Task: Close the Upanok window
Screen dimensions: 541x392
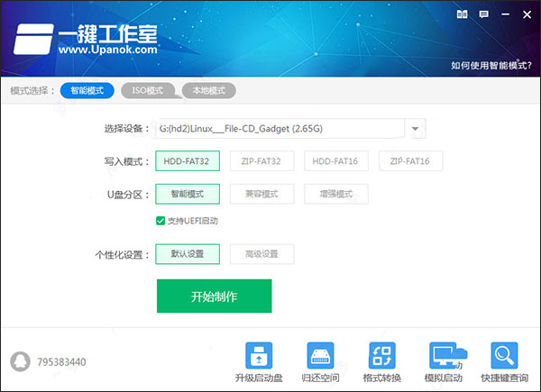Action: point(527,14)
